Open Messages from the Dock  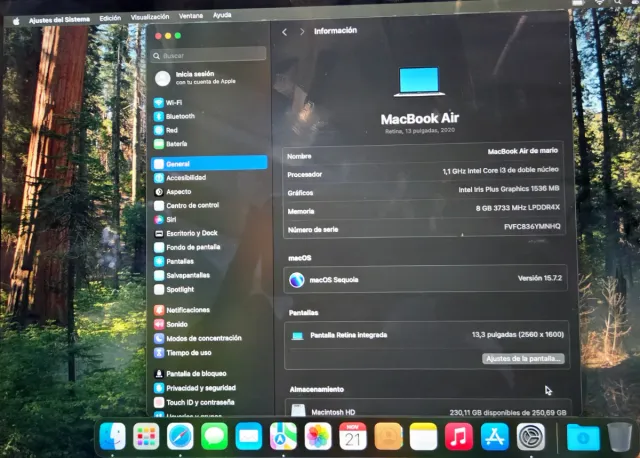tap(214, 436)
